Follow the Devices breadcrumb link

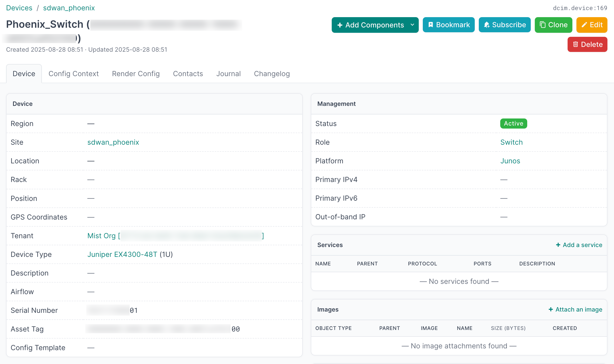(x=19, y=8)
